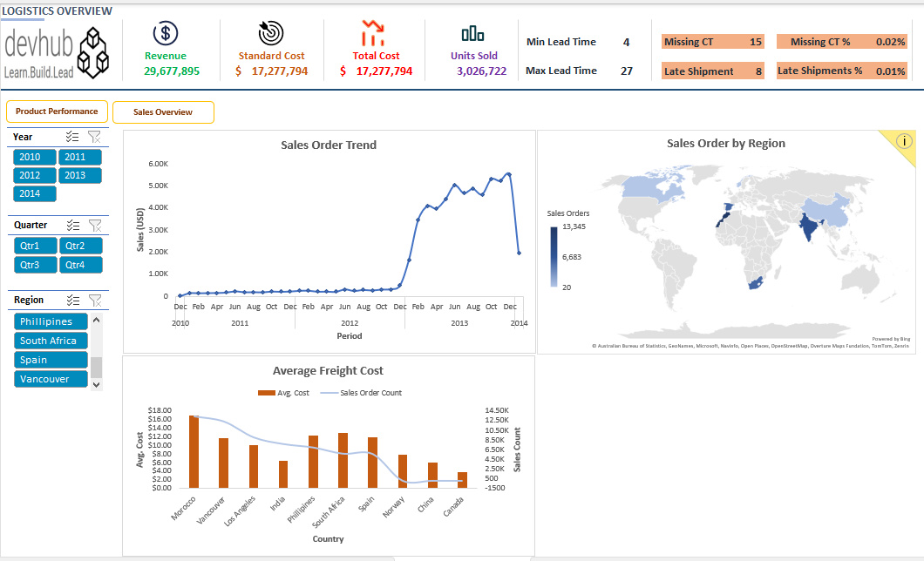Click the Canada freight cost bar
The width and height of the screenshot is (924, 561).
click(x=463, y=480)
